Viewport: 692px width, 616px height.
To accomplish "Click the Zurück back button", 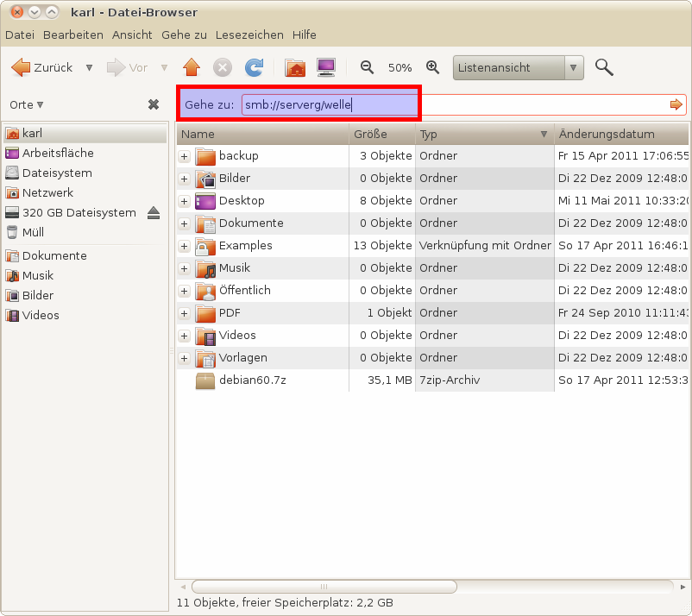I will coord(41,67).
